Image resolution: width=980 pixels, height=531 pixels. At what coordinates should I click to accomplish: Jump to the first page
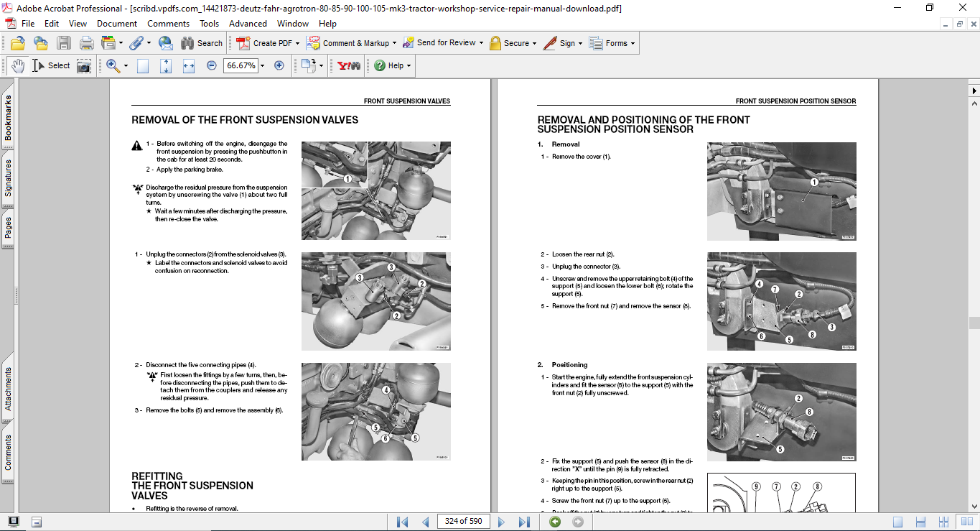[x=402, y=522]
